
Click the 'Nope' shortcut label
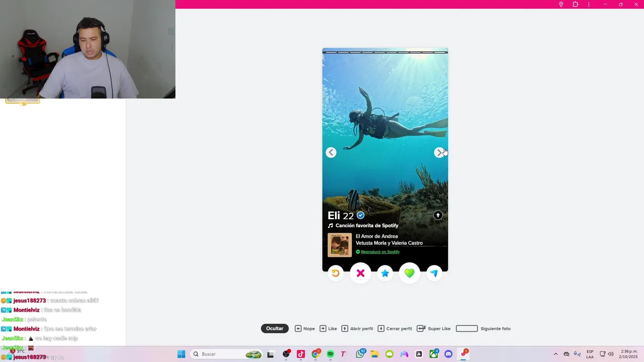309,329
